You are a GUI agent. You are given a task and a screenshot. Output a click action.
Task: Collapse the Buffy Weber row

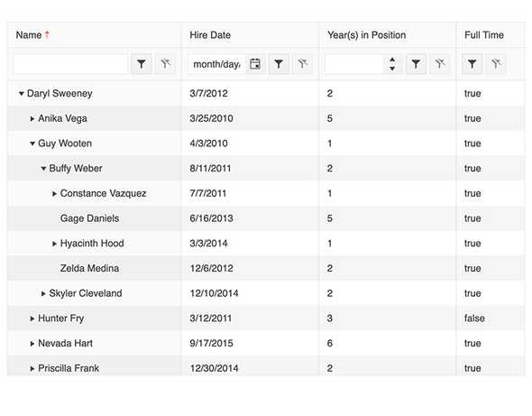click(43, 169)
